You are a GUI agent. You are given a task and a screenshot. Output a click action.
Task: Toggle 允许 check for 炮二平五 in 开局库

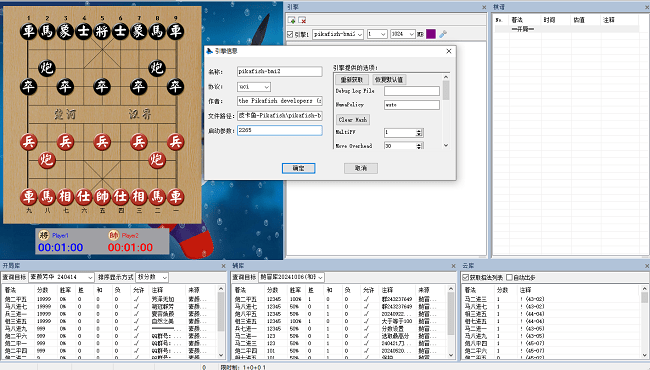click(136, 299)
